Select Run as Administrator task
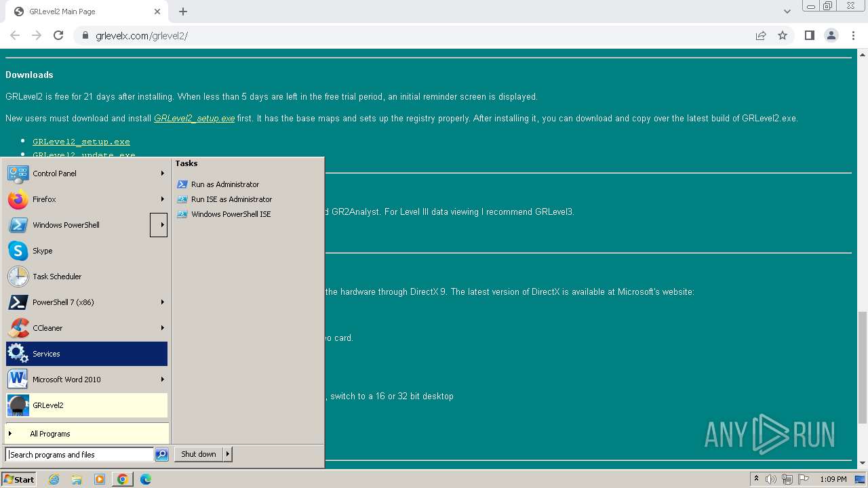The height and width of the screenshot is (488, 868). (225, 184)
